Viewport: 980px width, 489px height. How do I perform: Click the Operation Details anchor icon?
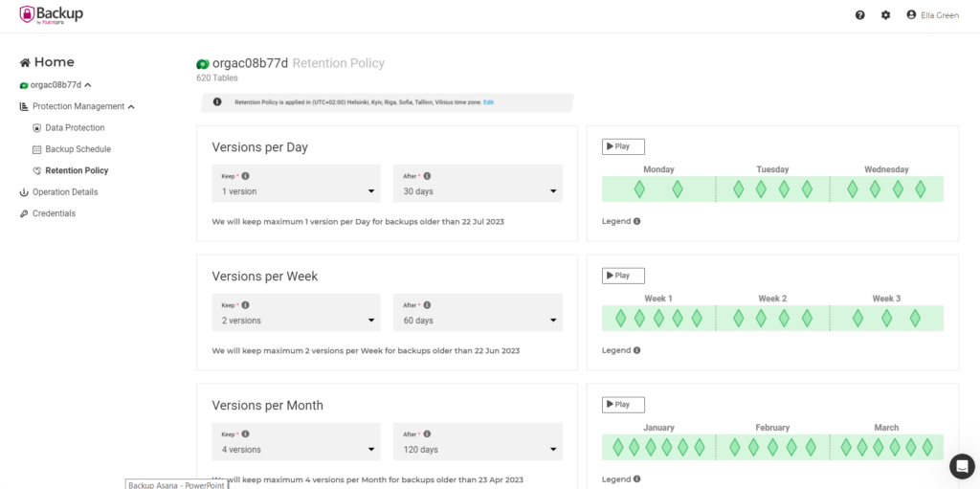pos(24,192)
